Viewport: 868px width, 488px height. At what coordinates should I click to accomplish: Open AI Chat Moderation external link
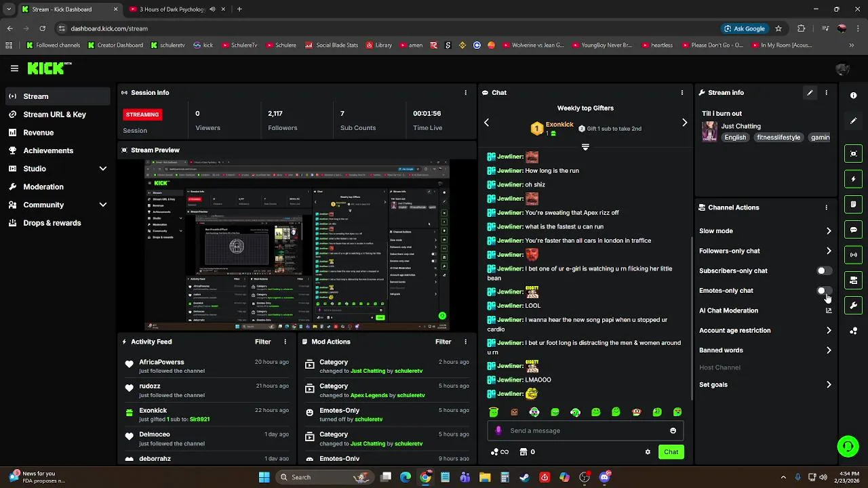click(x=829, y=310)
